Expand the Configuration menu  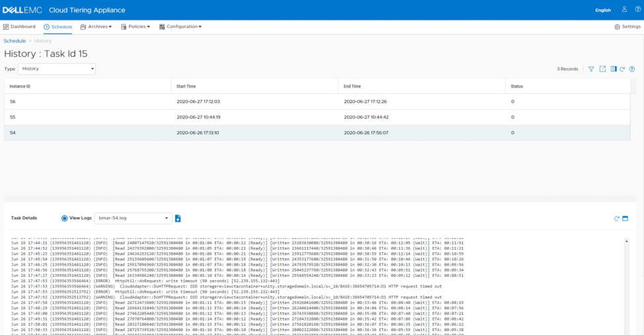[x=181, y=26]
